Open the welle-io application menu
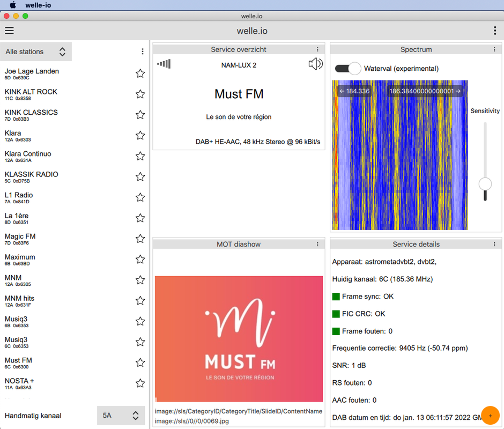Image resolution: width=504 pixels, height=429 pixels. pyautogui.click(x=38, y=5)
